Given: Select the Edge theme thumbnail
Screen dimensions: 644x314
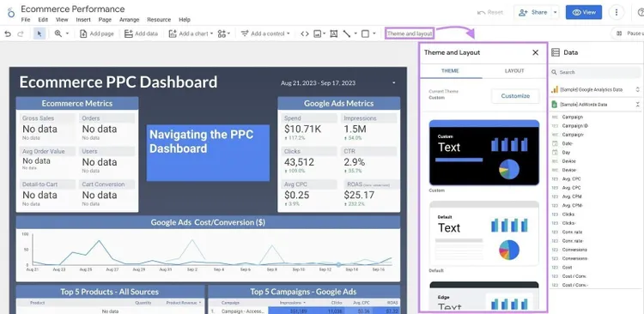Looking at the screenshot, I should 484,295.
